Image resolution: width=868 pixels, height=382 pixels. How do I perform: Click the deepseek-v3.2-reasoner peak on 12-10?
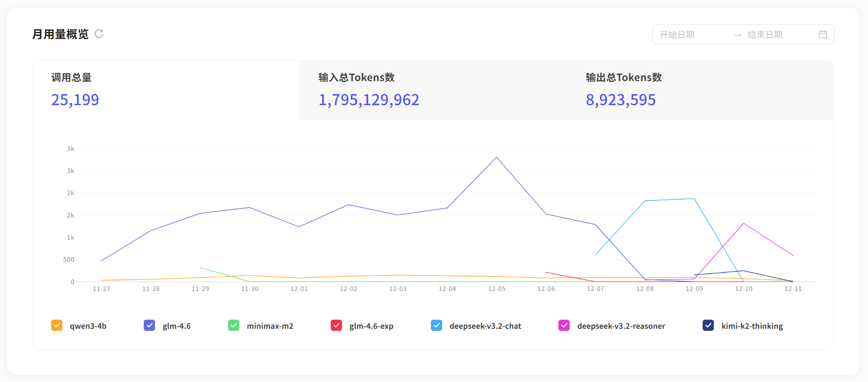[x=744, y=223]
